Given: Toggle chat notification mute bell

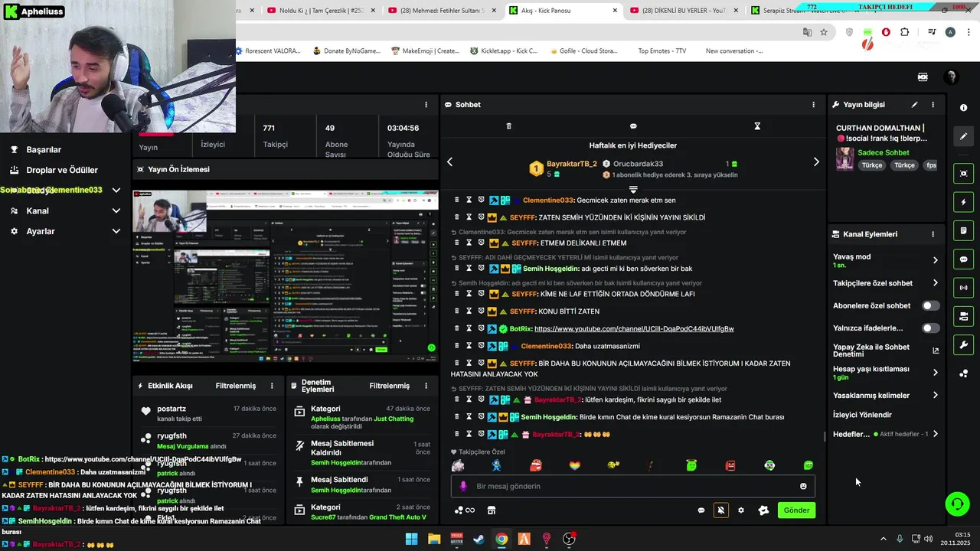Looking at the screenshot, I should coord(721,510).
